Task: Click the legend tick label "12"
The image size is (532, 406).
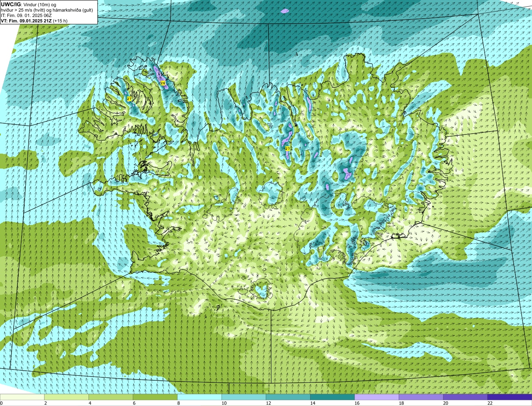Action: [x=268, y=403]
